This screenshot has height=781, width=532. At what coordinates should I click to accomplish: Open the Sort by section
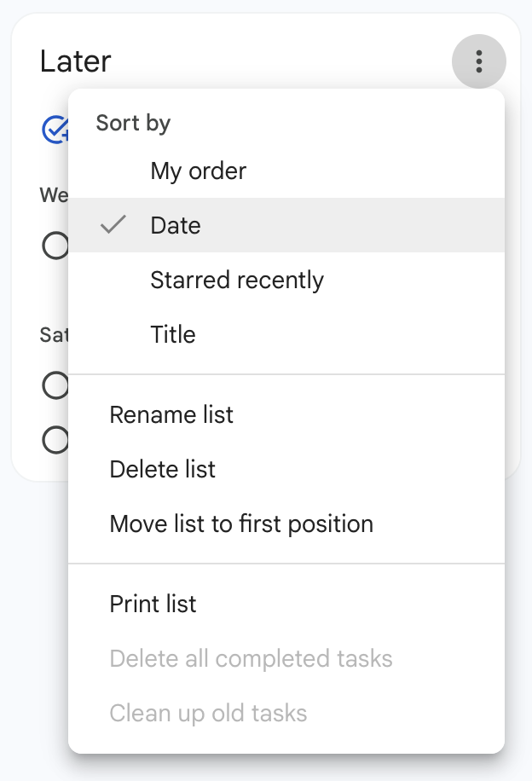click(x=133, y=123)
